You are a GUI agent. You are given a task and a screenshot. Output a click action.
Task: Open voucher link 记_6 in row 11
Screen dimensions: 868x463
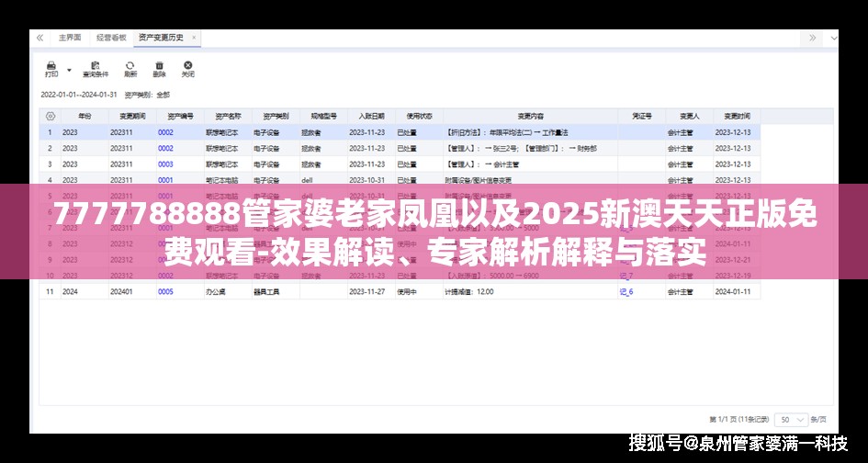[x=626, y=292]
